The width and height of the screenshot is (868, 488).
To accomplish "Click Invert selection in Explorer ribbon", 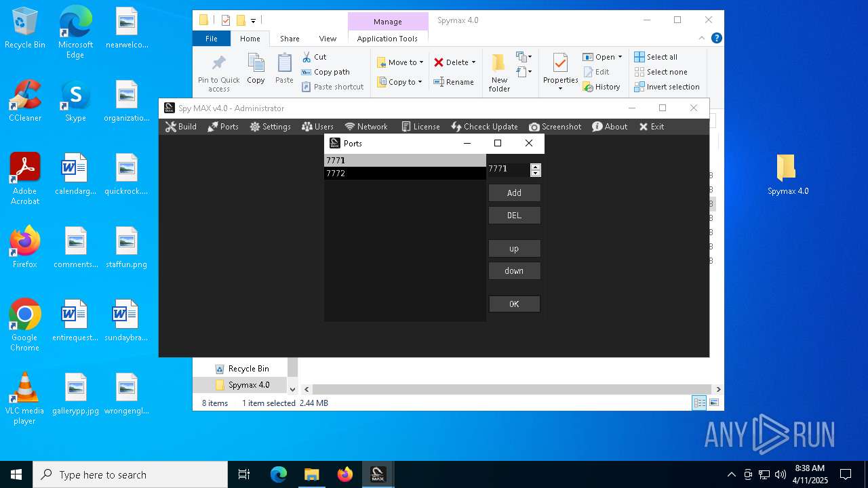I will click(x=667, y=87).
